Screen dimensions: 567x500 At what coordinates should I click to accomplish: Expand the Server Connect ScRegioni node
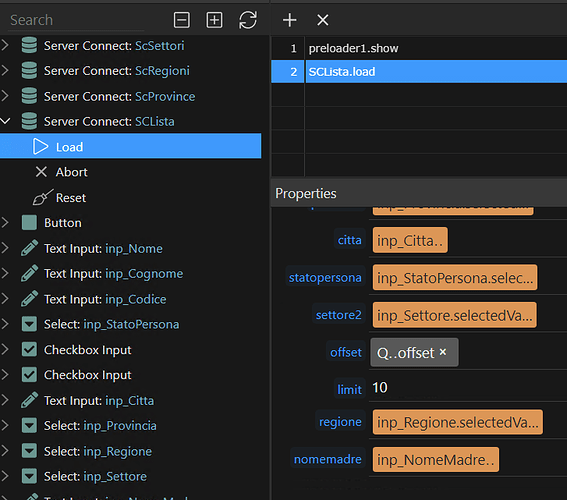tap(5, 70)
